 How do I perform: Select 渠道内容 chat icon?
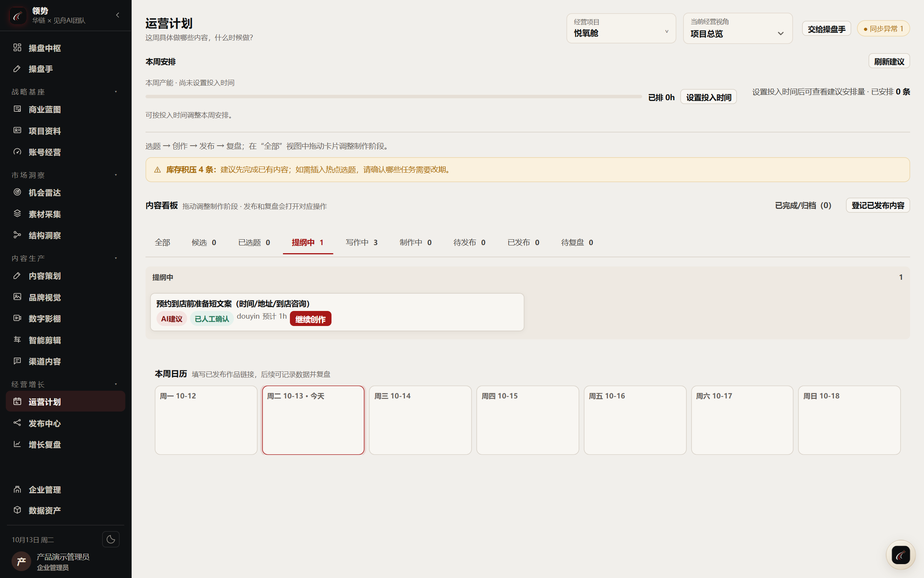pos(17,361)
